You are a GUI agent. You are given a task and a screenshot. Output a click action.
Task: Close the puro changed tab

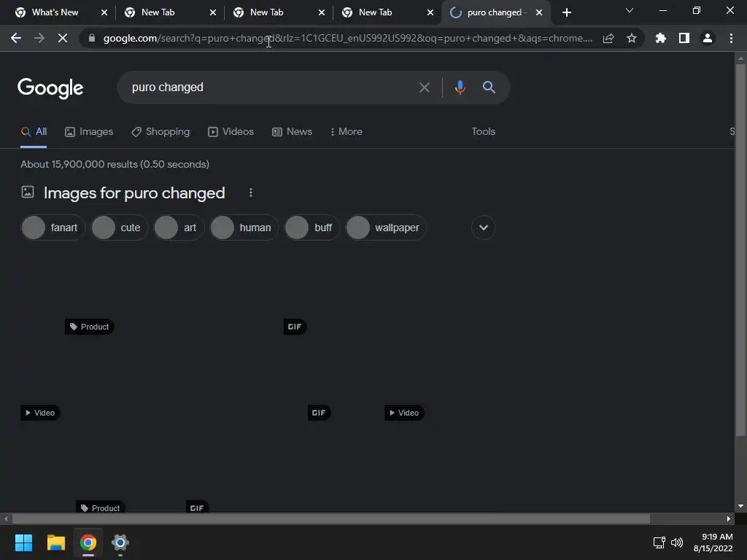539,12
